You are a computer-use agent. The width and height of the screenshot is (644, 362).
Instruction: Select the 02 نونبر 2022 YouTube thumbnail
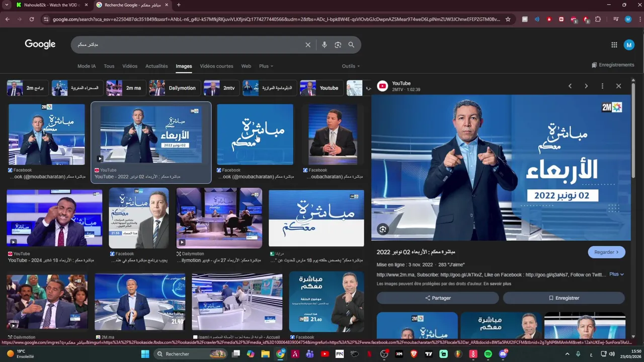[x=151, y=135]
